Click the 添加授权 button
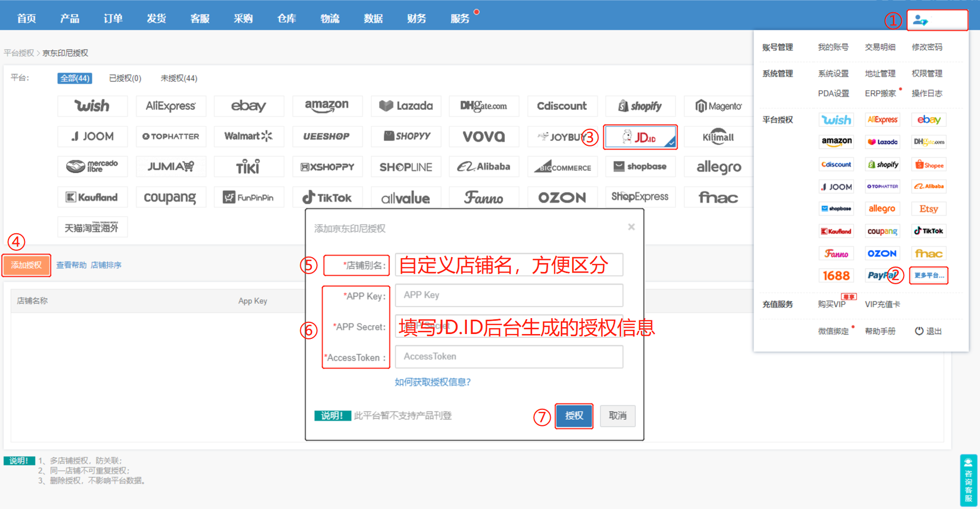The width and height of the screenshot is (980, 509). (27, 265)
